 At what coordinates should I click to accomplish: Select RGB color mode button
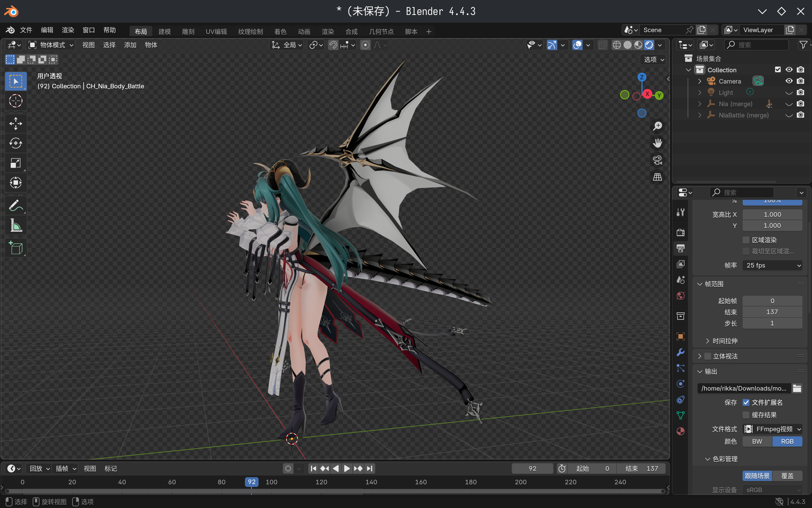click(x=787, y=441)
